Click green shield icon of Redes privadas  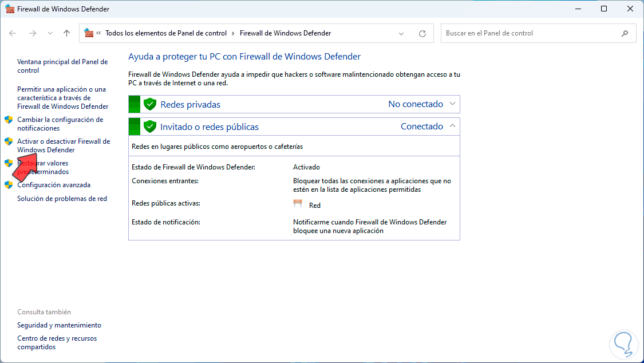tap(150, 104)
